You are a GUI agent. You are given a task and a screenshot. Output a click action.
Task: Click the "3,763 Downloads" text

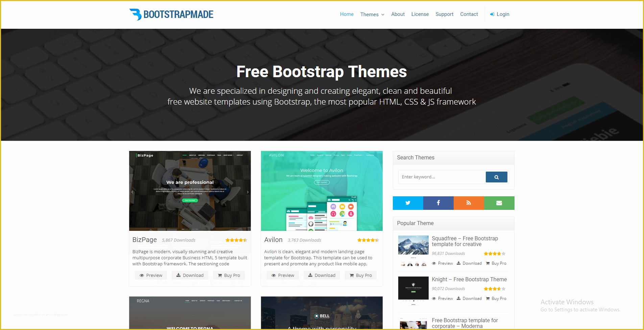[x=304, y=240]
